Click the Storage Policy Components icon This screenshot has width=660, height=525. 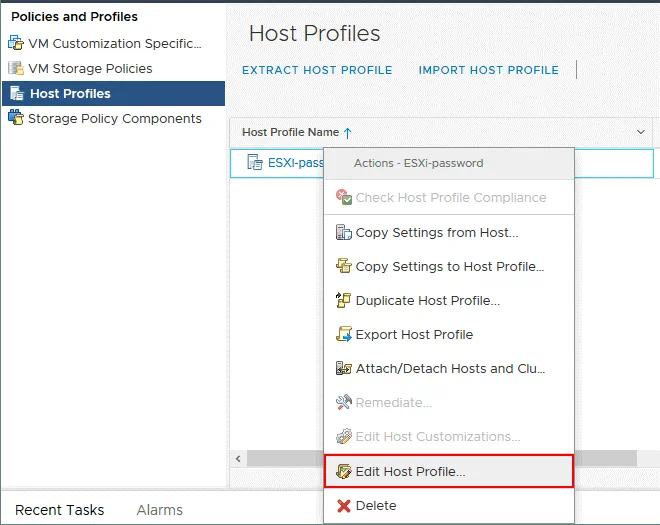click(15, 118)
